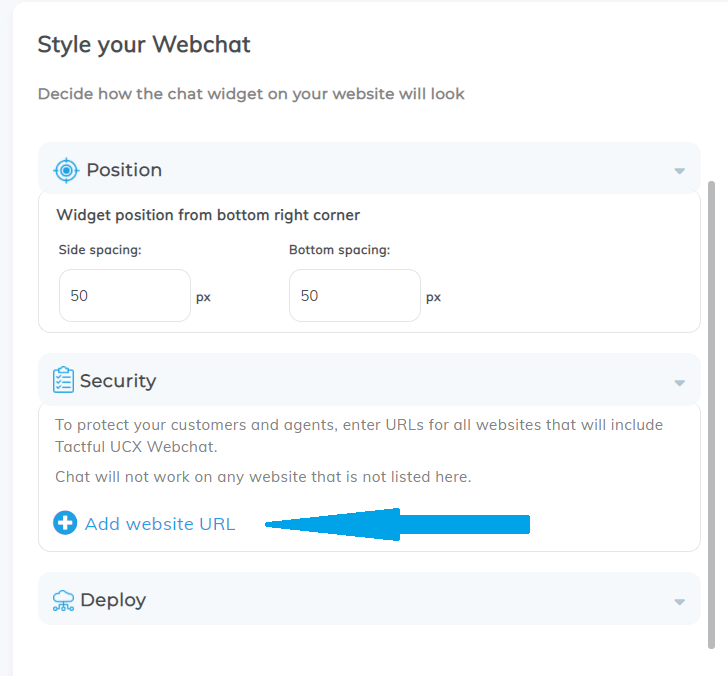Click the Widget position from bottom right corner text
The height and width of the screenshot is (676, 728).
pos(208,215)
